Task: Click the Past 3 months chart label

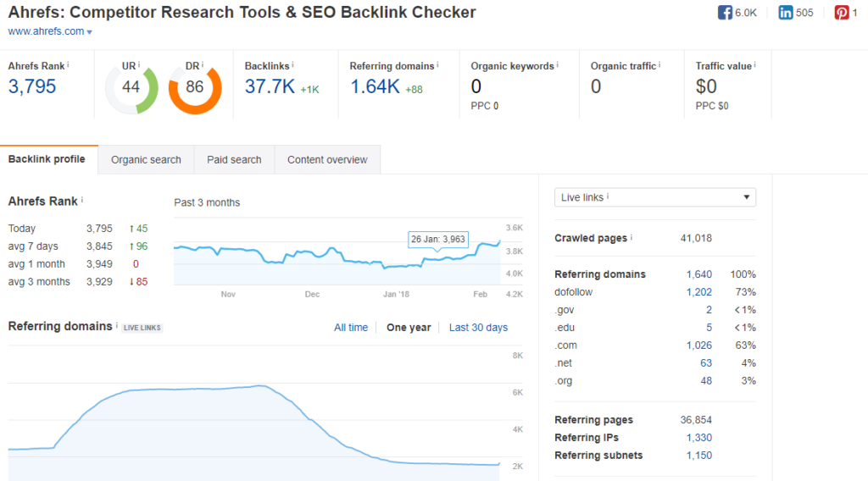Action: tap(207, 202)
